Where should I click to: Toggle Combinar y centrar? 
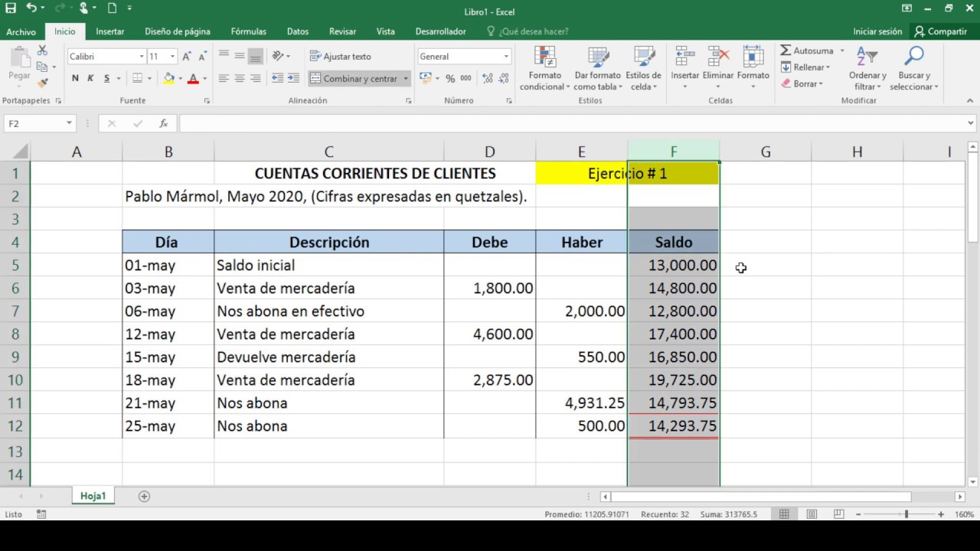tap(354, 78)
